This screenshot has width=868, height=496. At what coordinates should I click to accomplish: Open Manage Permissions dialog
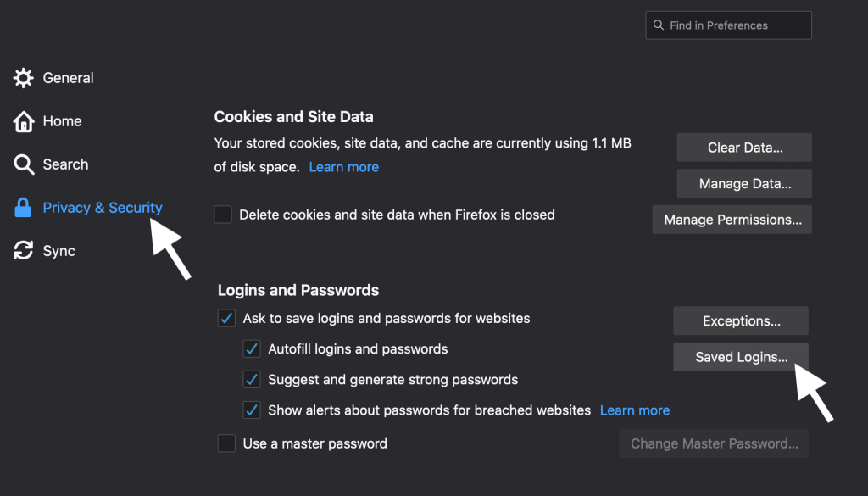[x=732, y=220]
